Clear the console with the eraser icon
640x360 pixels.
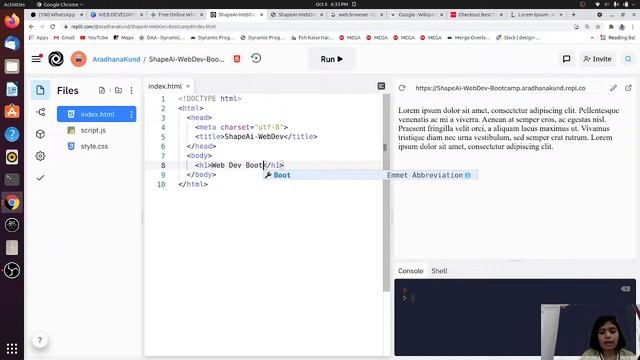tap(625, 289)
